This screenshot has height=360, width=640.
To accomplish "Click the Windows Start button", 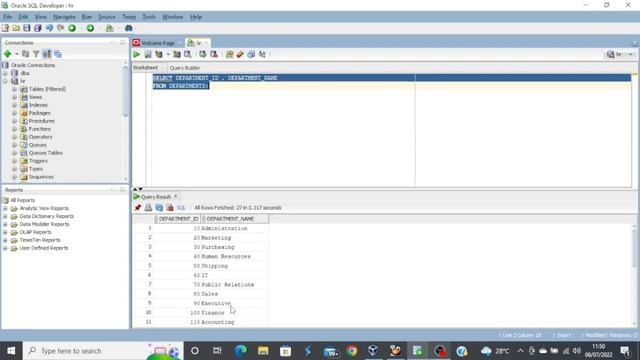I will (11, 351).
